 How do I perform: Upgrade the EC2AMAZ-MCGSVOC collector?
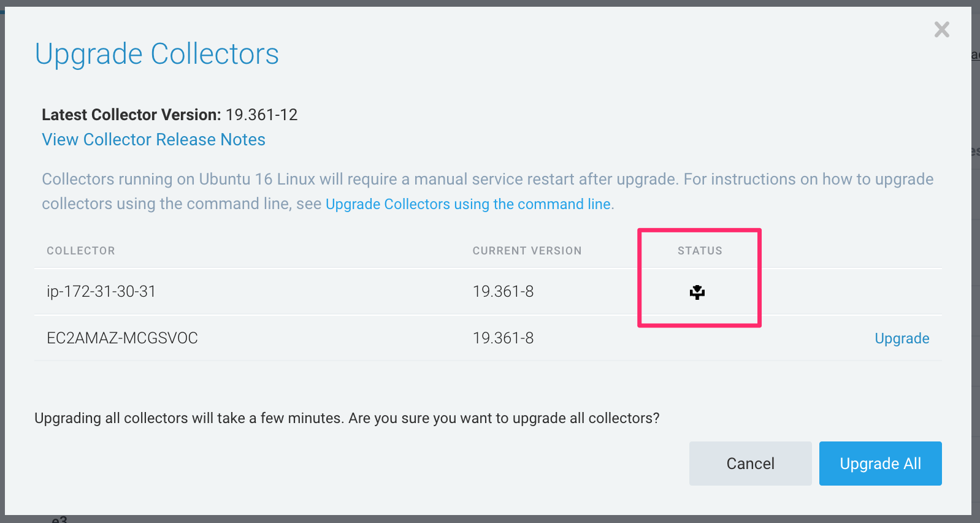[902, 338]
